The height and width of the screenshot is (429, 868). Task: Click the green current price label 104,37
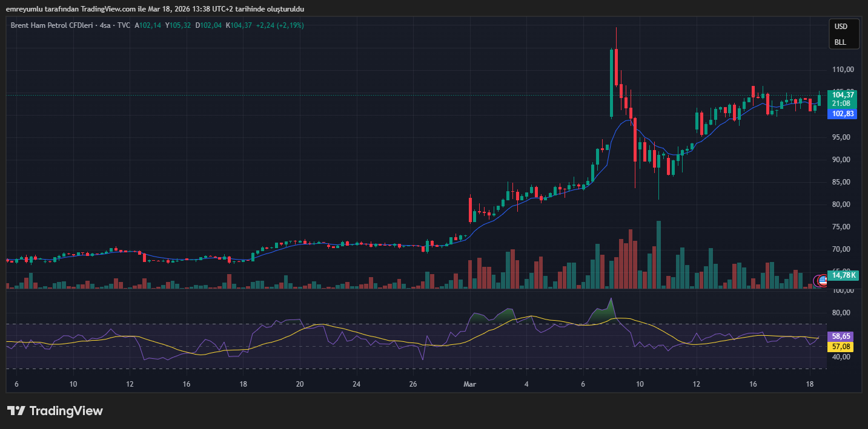point(843,95)
